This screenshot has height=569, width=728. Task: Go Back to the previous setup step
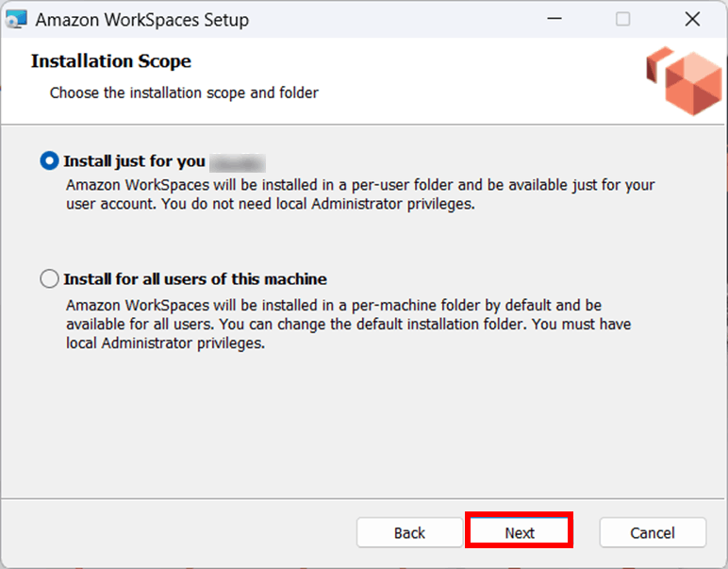click(x=409, y=532)
